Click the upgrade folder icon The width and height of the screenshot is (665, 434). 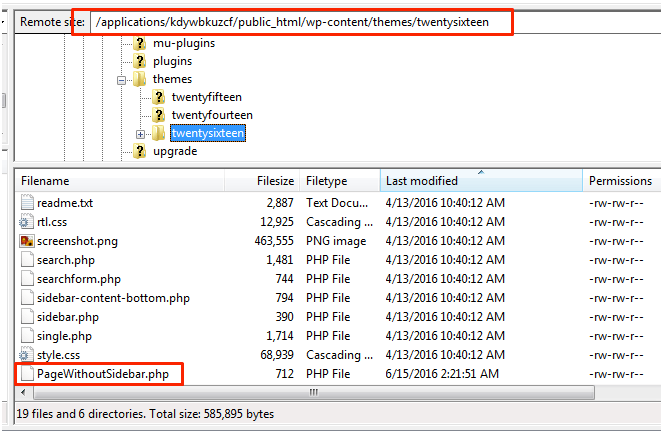coord(140,151)
